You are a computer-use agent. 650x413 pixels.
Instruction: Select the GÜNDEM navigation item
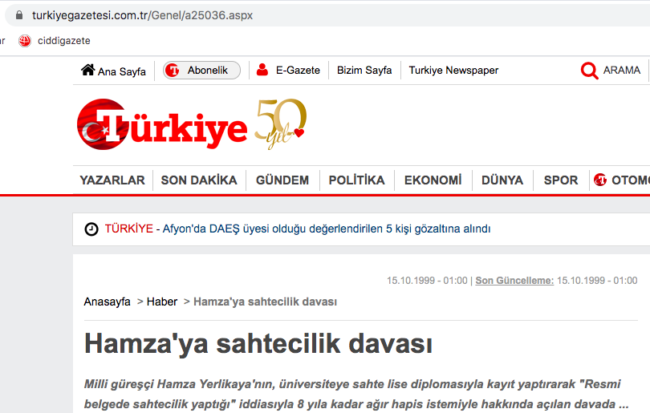coord(282,181)
